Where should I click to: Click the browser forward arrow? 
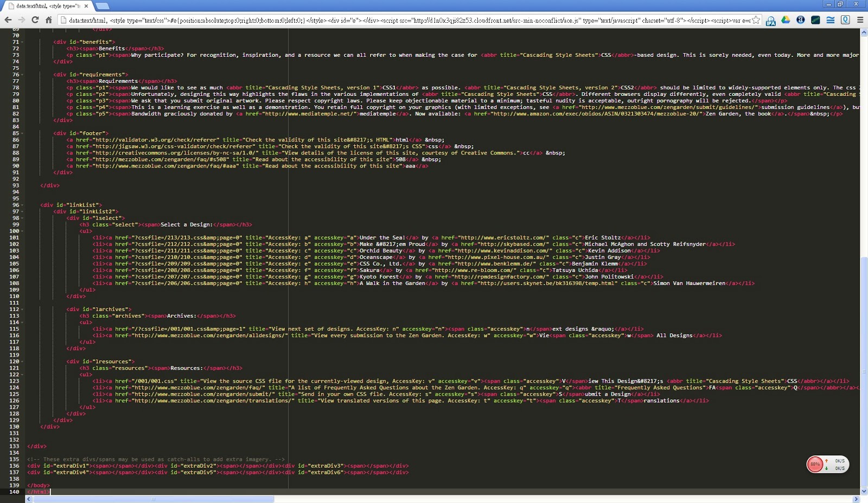(x=22, y=20)
